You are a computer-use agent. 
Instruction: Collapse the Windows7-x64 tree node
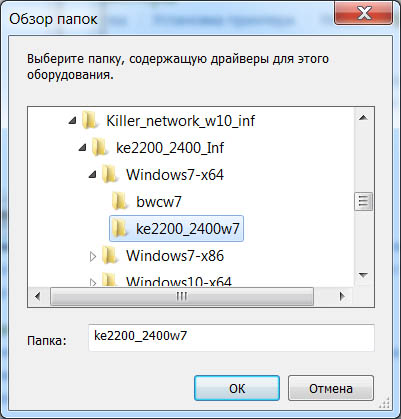click(x=92, y=175)
